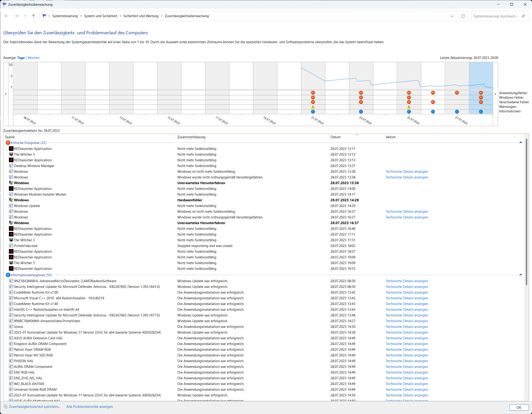
Task: Open address bar history dropdown
Action: coord(452,16)
